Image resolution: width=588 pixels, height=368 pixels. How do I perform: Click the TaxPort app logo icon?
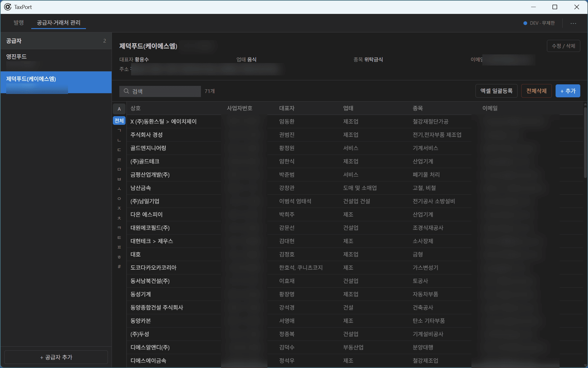point(7,7)
